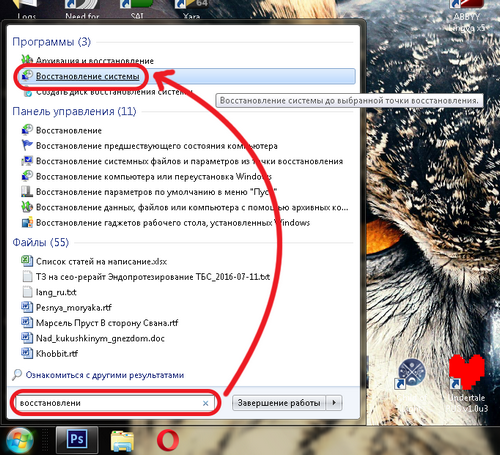Open Восстановление параметров по умолчанию в меню Пуск
Screen dimensions: 500x455
[157, 192]
